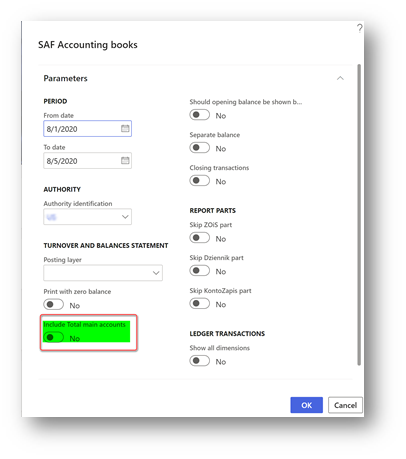Viewport: 406px width, 459px height.
Task: Click the help question mark icon
Action: point(359,28)
